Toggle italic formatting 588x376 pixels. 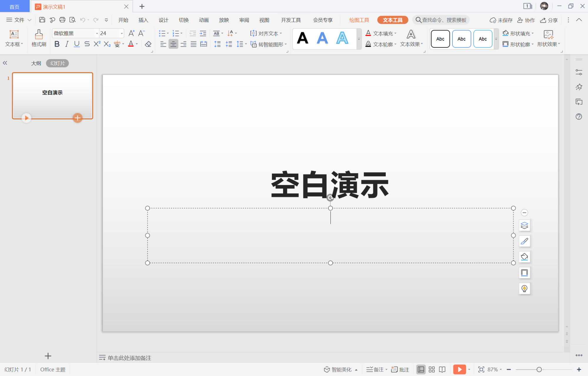click(x=67, y=44)
